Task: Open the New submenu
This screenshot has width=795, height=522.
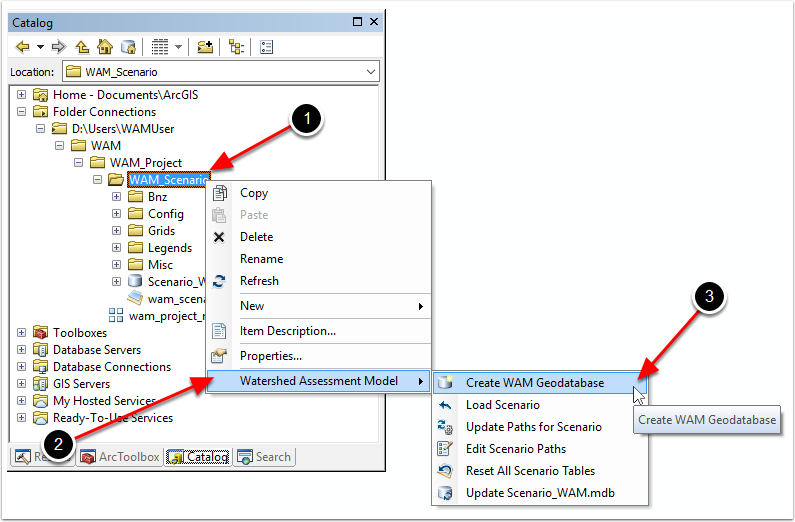Action: (318, 306)
